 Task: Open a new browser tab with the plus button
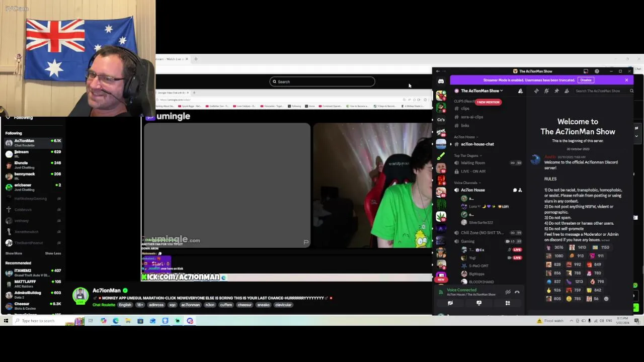coord(196,59)
